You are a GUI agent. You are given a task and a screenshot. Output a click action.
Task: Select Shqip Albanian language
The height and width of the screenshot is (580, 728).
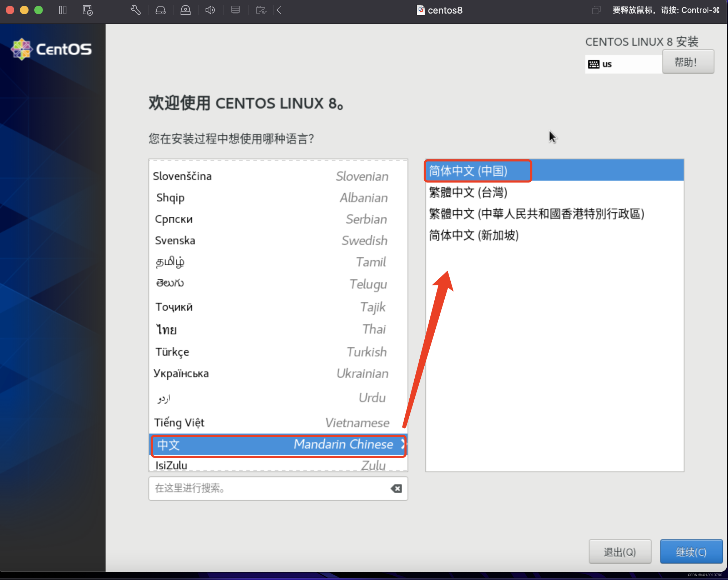pos(278,197)
